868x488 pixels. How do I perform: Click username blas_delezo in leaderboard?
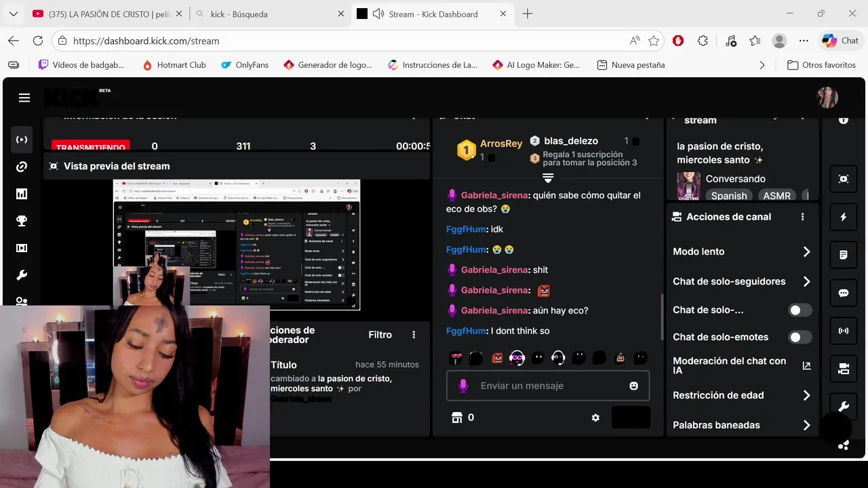tap(571, 141)
